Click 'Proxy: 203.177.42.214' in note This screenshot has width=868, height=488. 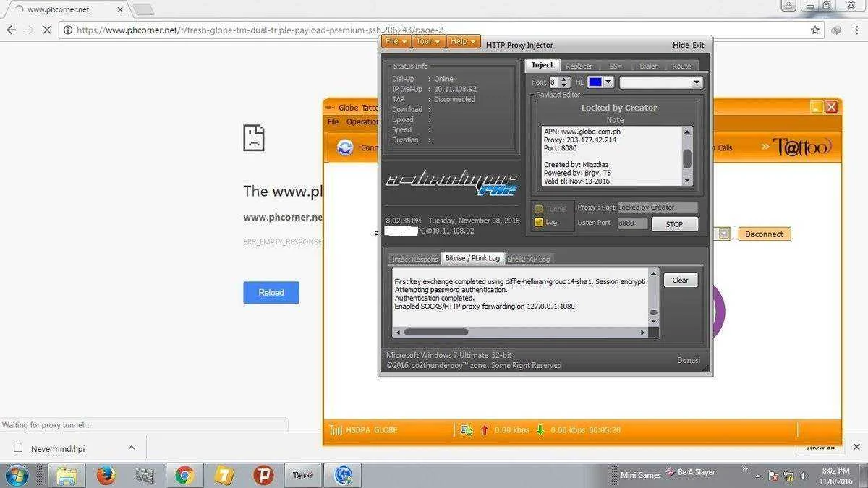[580, 140]
